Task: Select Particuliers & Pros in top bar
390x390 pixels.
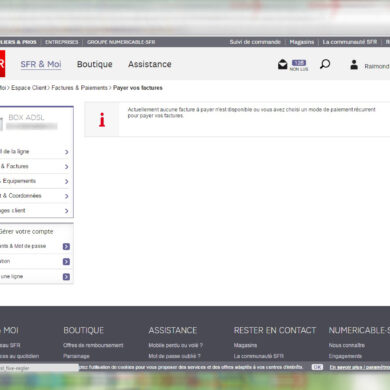Action: pos(18,42)
